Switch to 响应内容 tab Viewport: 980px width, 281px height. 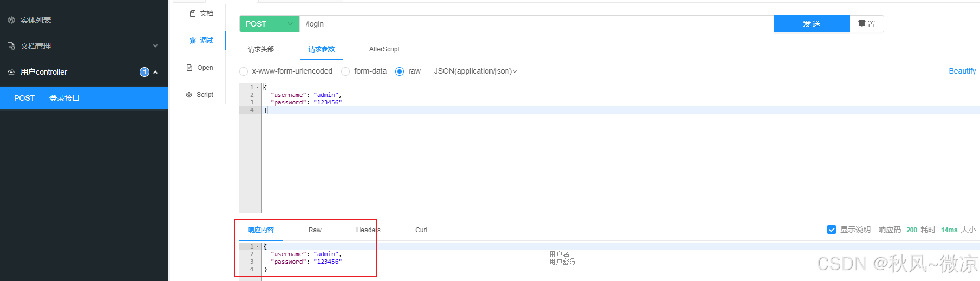point(261,230)
